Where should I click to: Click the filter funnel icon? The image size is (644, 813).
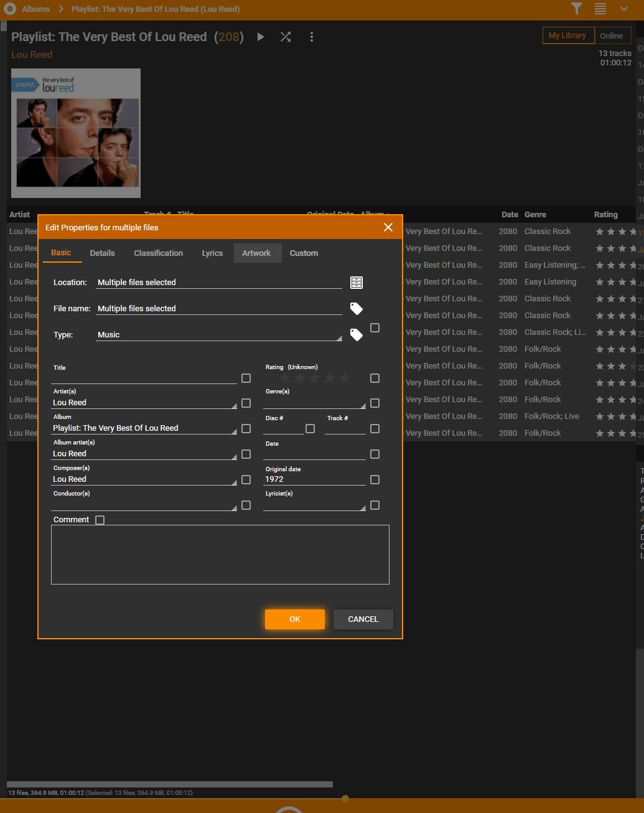point(577,9)
